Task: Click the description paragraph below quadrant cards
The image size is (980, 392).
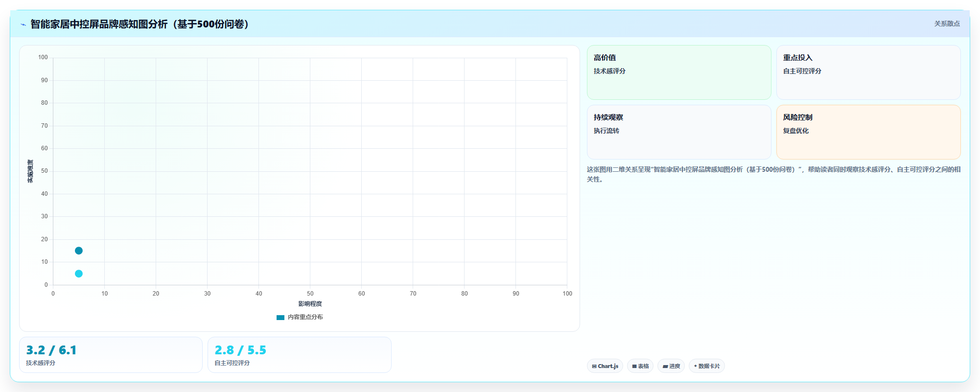Action: (773, 174)
